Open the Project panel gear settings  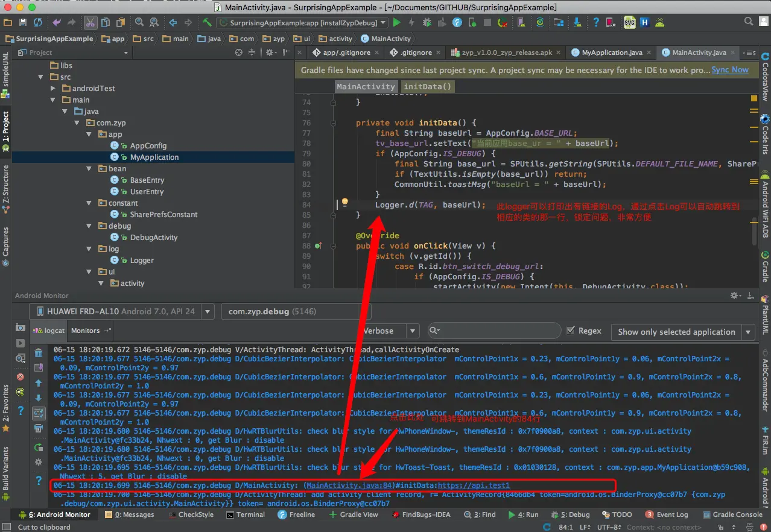click(270, 52)
